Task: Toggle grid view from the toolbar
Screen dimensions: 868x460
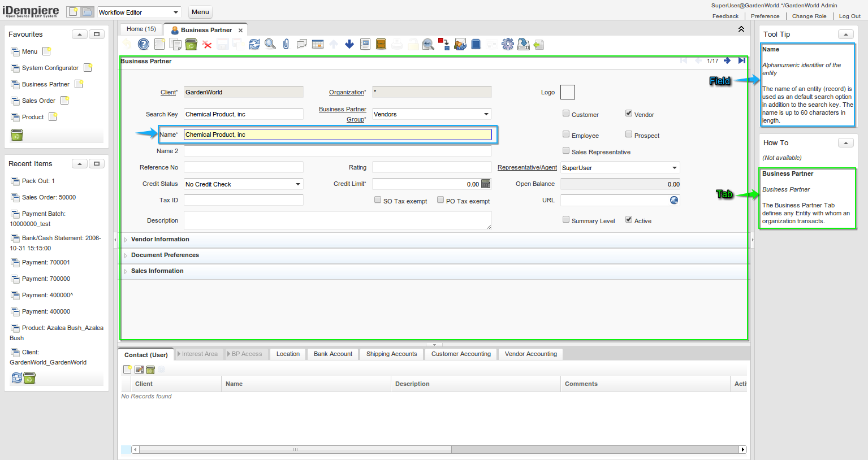Action: point(318,44)
